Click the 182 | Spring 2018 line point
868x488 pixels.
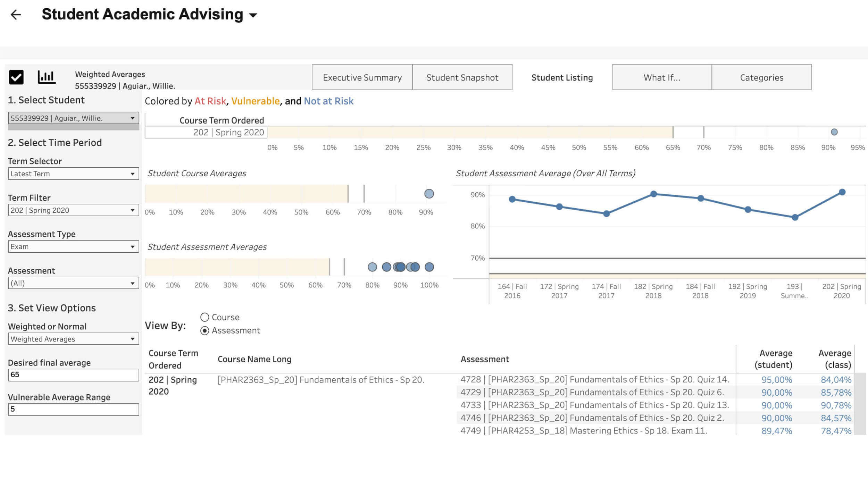(654, 194)
